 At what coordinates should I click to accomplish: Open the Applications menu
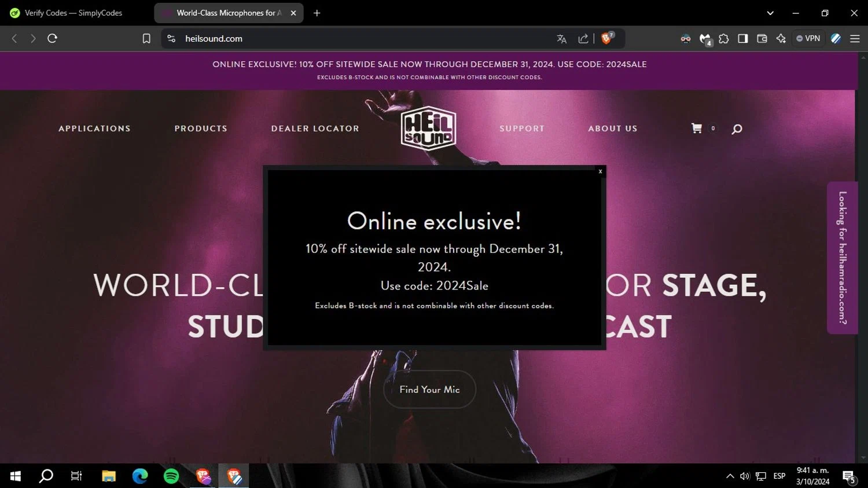click(94, 129)
